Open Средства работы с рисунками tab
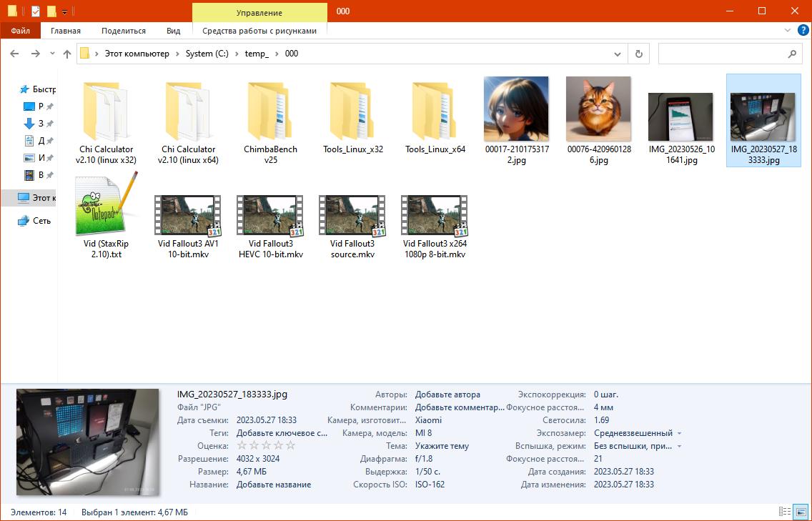 (x=259, y=31)
